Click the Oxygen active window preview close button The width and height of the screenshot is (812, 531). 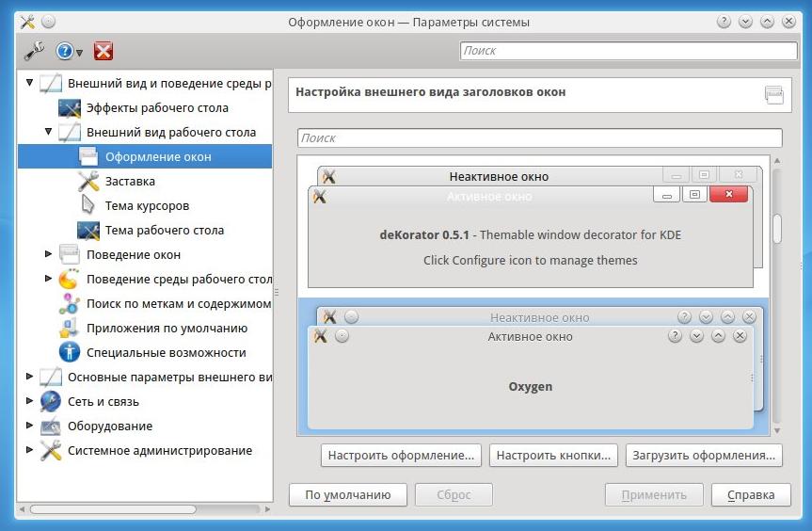(x=740, y=336)
